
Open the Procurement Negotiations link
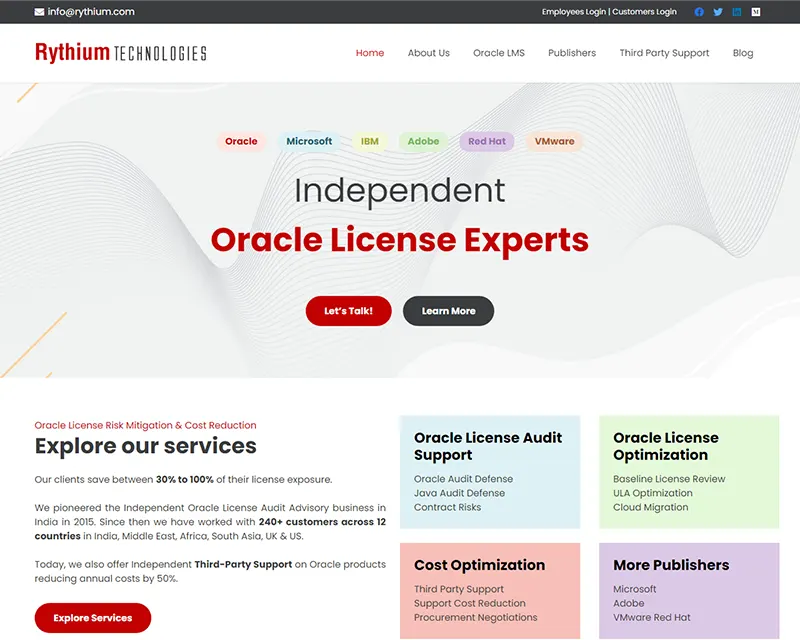coord(476,618)
